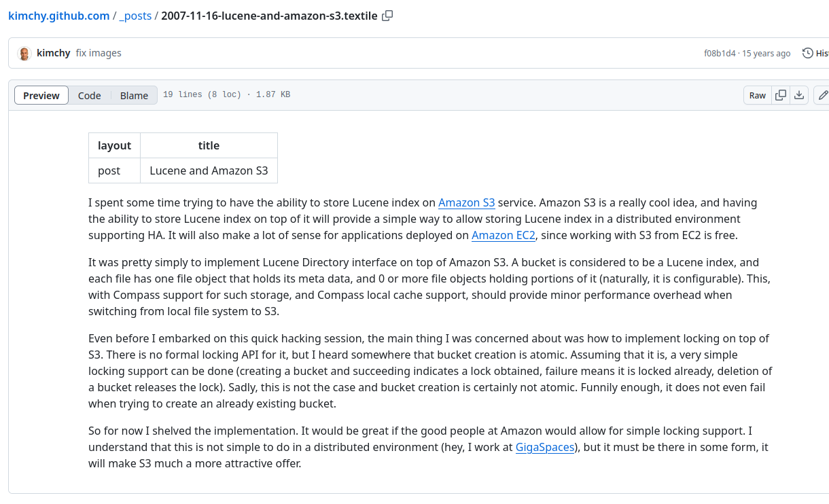Viewport: 829px width, 504px height.
Task: Follow the Amazon S3 link
Action: click(x=467, y=202)
